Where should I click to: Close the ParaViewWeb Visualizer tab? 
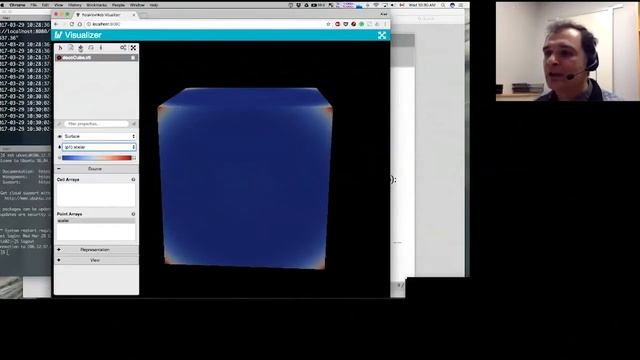tap(133, 15)
